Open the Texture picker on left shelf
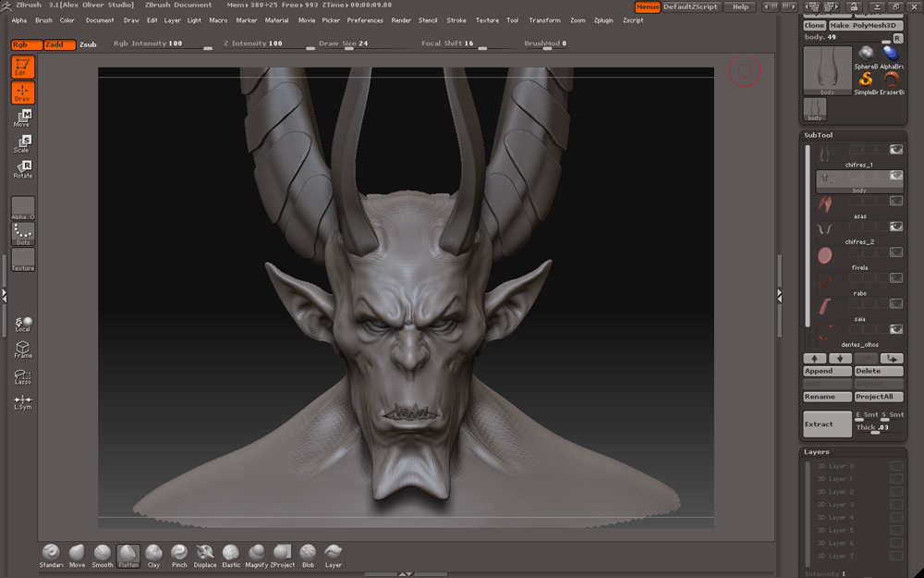This screenshot has width=924, height=578. pyautogui.click(x=23, y=260)
